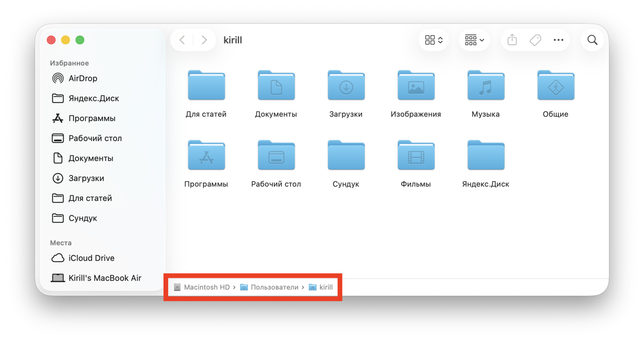Select the Музыка folder icon
644x342 pixels.
pos(486,85)
